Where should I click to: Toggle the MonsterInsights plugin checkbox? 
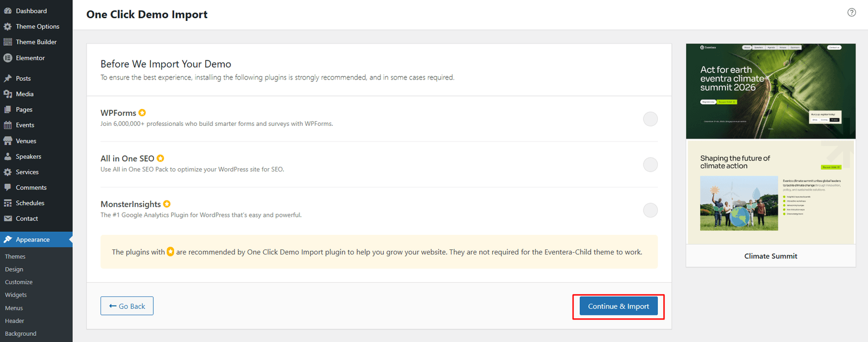(650, 210)
